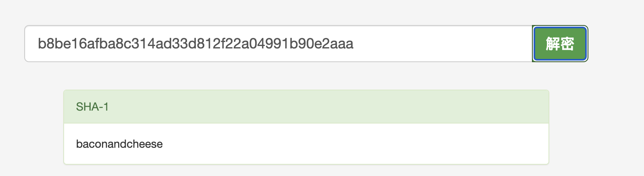The image size is (644, 176).
Task: Click the SHA-1 panel heading
Action: (x=306, y=107)
